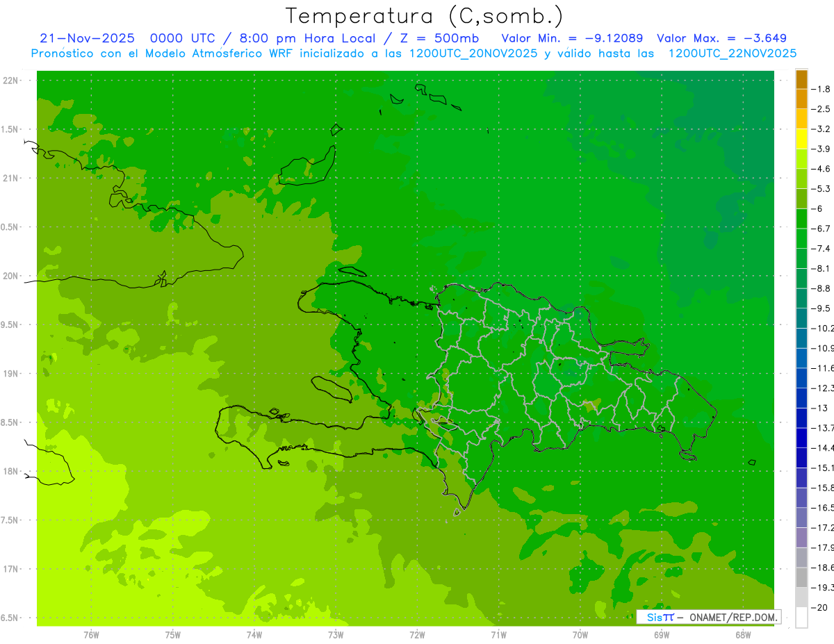Click the '-13' colorbar value

click(819, 408)
